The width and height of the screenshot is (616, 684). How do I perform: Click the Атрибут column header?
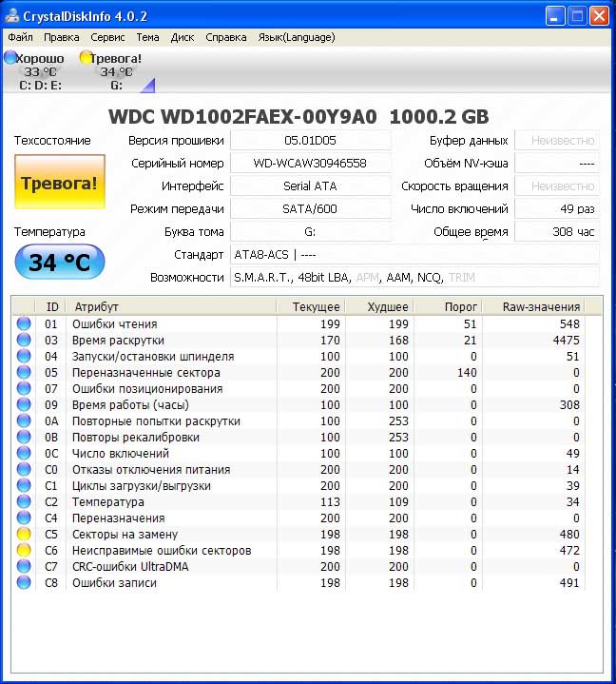(171, 306)
